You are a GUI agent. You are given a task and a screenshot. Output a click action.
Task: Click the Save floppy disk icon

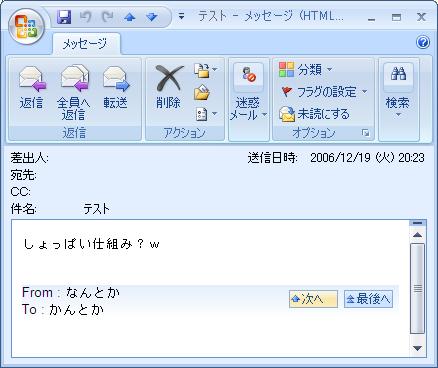pyautogui.click(x=64, y=17)
